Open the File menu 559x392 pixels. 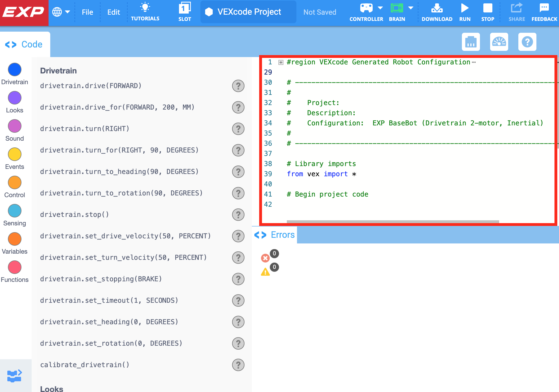(x=88, y=12)
